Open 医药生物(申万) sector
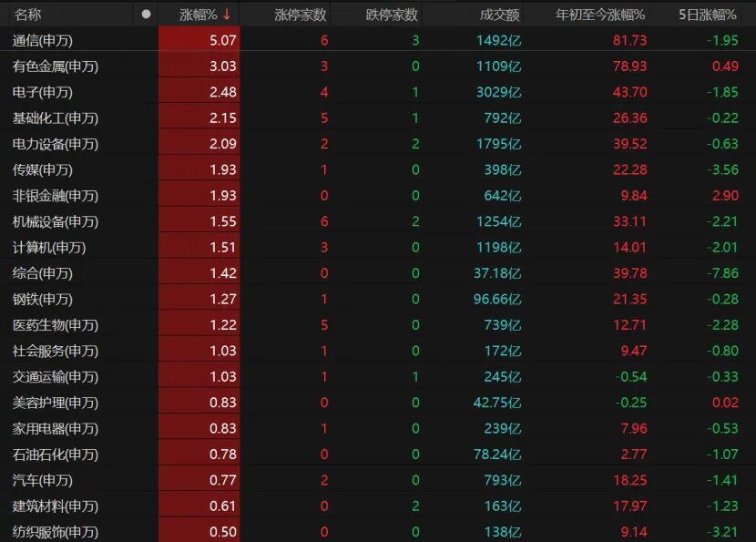This screenshot has width=756, height=542. click(56, 325)
